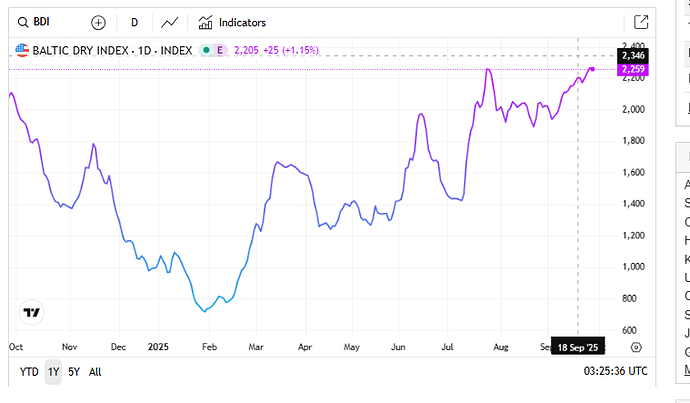Click the BDI symbol search magnifier icon

pos(23,22)
